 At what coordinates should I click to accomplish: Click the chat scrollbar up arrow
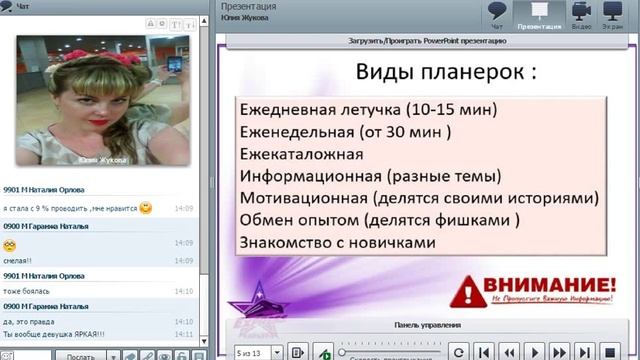coord(204,21)
